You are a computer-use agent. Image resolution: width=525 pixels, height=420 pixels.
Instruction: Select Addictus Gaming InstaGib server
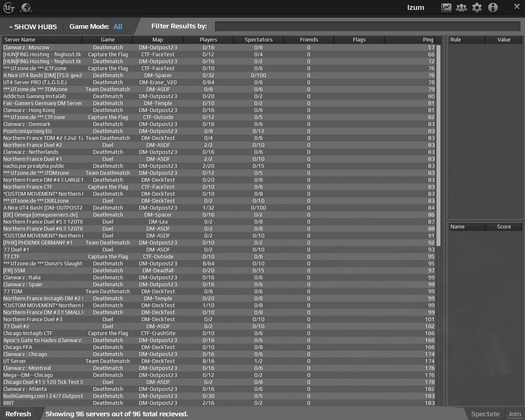click(x=219, y=96)
